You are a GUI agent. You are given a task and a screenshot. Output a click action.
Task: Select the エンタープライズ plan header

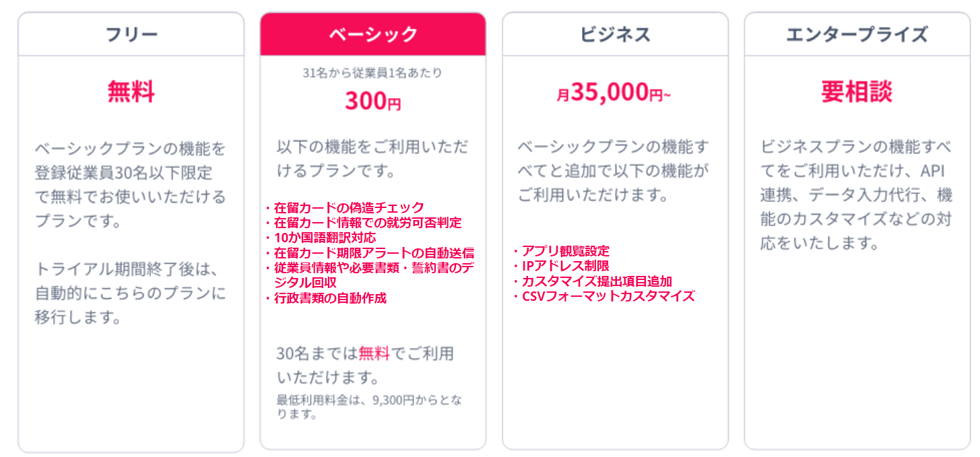(857, 34)
